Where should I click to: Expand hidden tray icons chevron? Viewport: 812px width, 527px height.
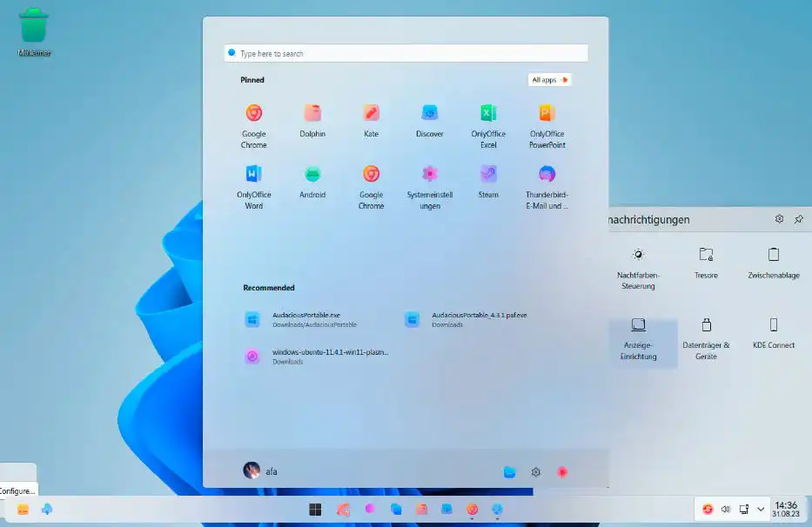pos(761,510)
